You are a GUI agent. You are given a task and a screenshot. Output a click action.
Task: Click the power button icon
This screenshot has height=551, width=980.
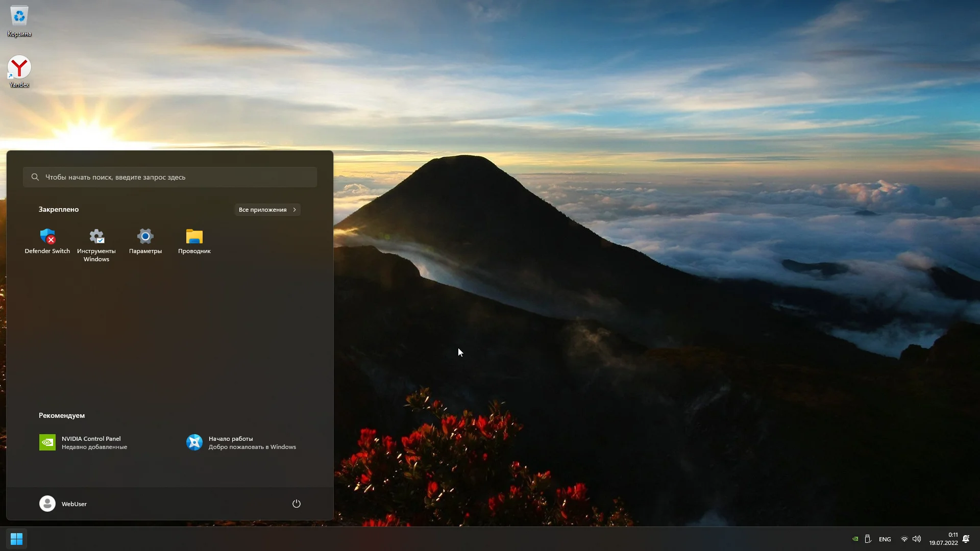pyautogui.click(x=297, y=504)
